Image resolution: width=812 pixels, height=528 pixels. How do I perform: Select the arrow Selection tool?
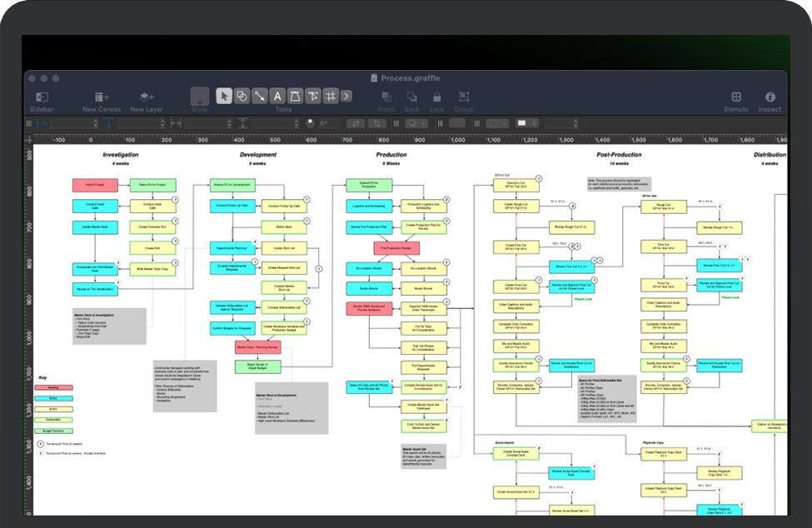coord(223,96)
